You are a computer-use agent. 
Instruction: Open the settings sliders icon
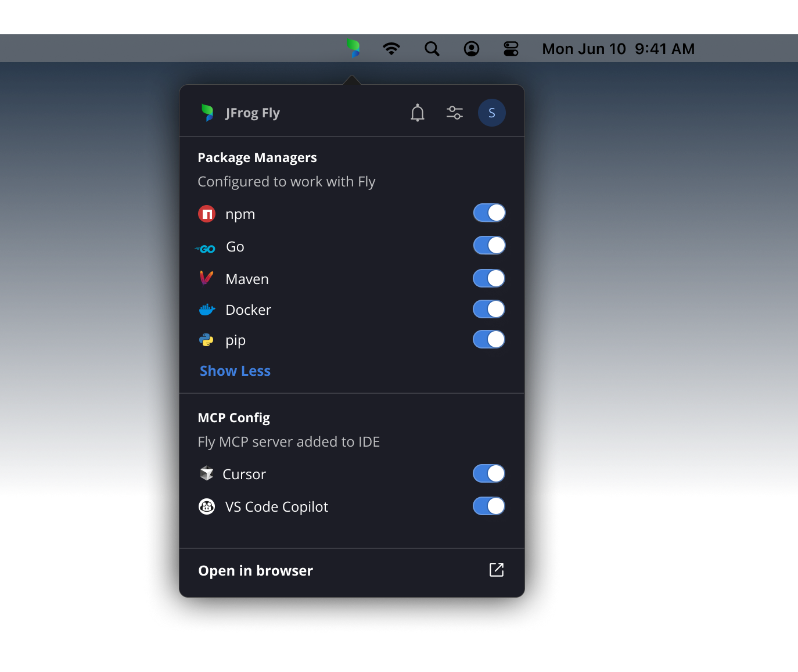(x=454, y=113)
